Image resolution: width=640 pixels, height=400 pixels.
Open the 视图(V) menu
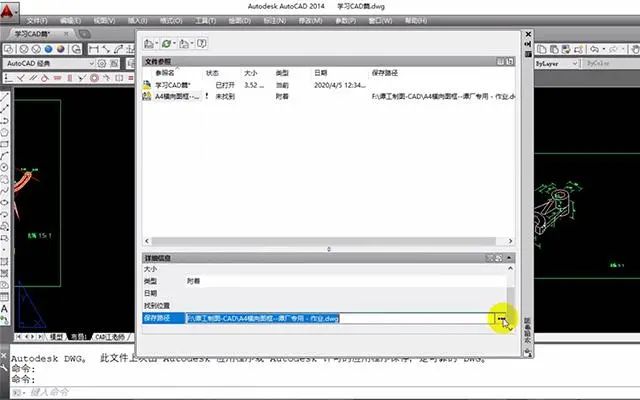pos(104,20)
